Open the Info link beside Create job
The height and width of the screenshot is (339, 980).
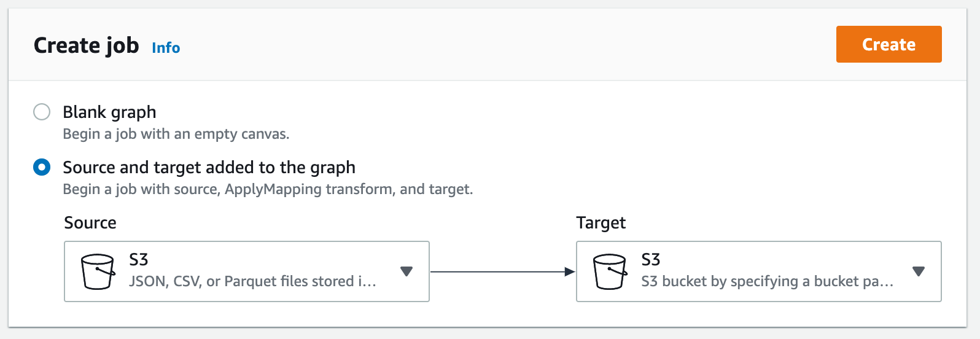click(x=166, y=48)
